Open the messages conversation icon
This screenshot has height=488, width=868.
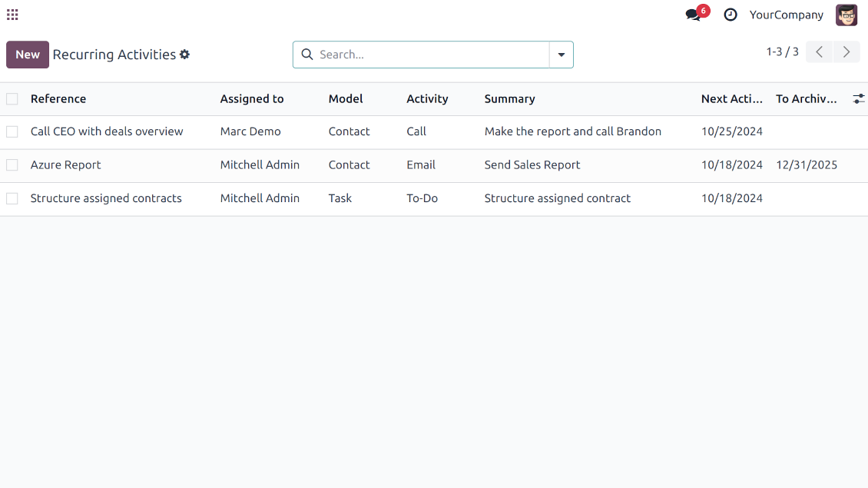pyautogui.click(x=694, y=15)
